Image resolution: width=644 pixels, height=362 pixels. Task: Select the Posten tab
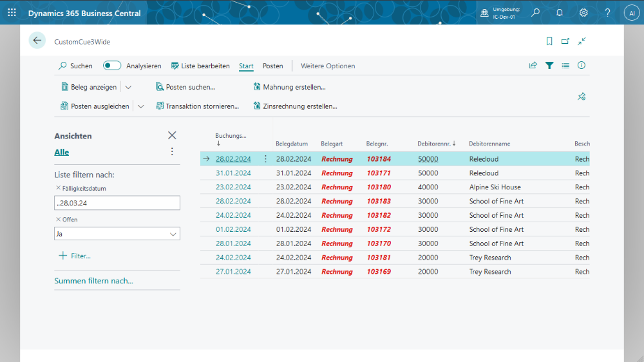point(272,66)
